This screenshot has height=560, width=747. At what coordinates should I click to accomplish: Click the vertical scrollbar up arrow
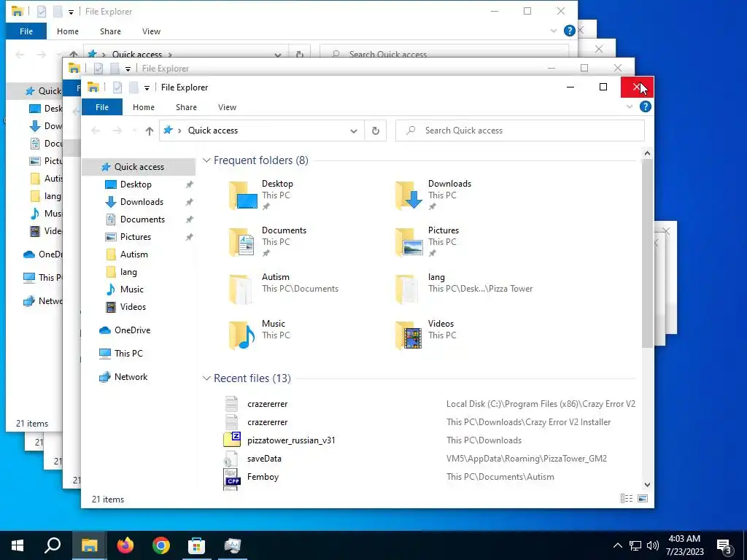(x=647, y=153)
